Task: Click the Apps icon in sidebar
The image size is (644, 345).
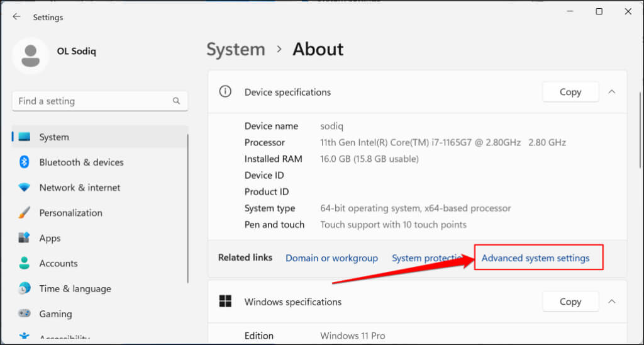Action: (x=25, y=238)
